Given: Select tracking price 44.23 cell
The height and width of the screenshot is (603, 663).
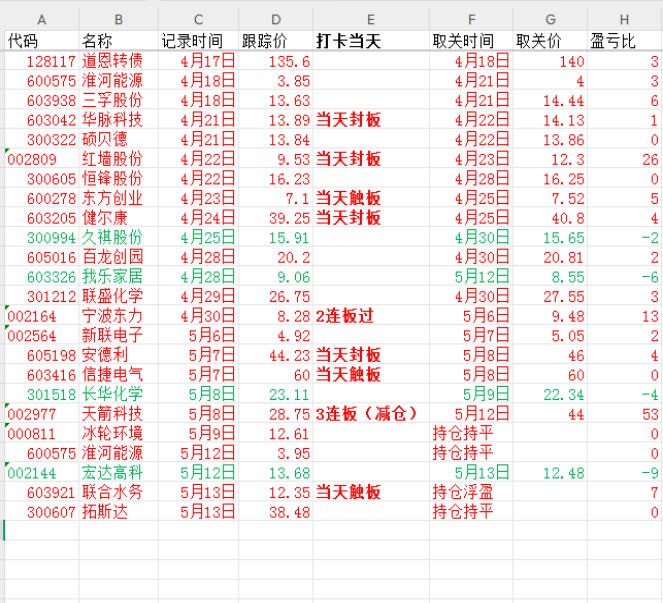Looking at the screenshot, I should tap(276, 355).
